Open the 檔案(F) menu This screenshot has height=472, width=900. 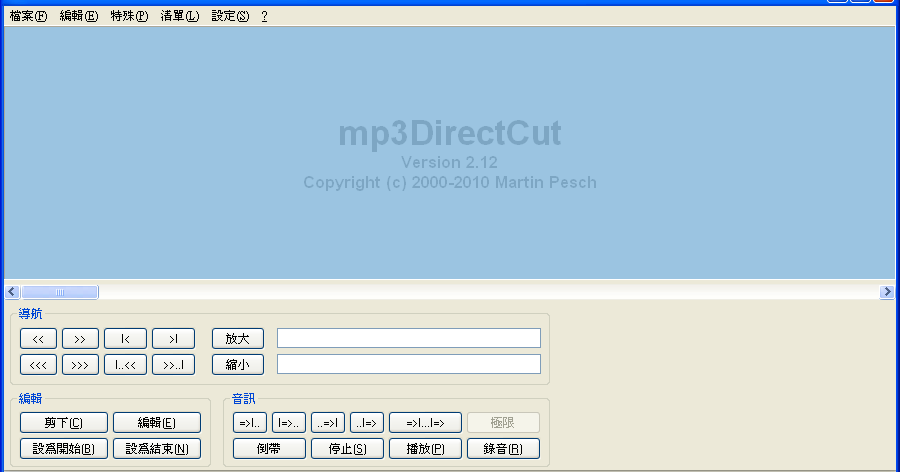point(28,16)
